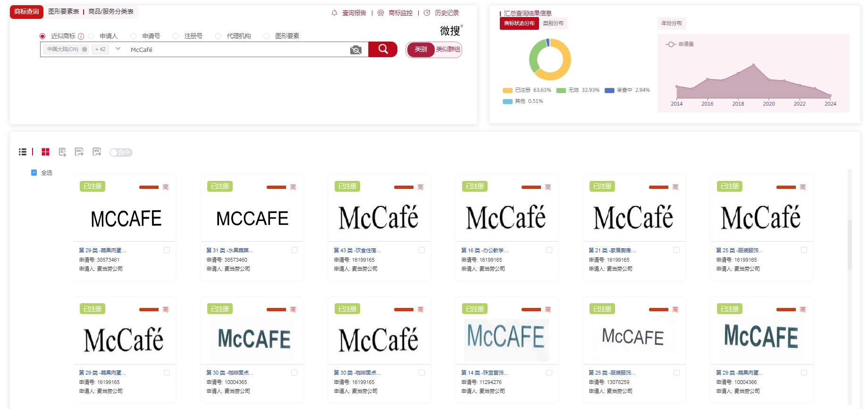This screenshot has width=868, height=409.
Task: Click the report generation icon
Action: tap(62, 152)
